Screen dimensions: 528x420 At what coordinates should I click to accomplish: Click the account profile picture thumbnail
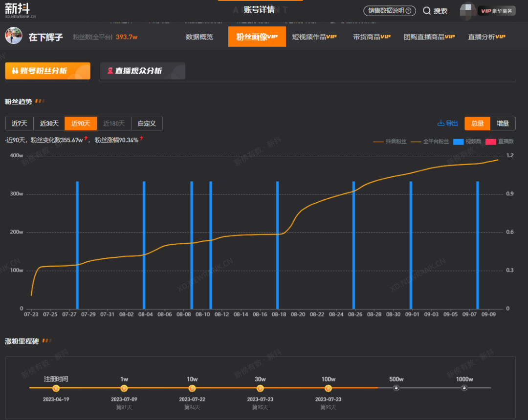tap(14, 37)
